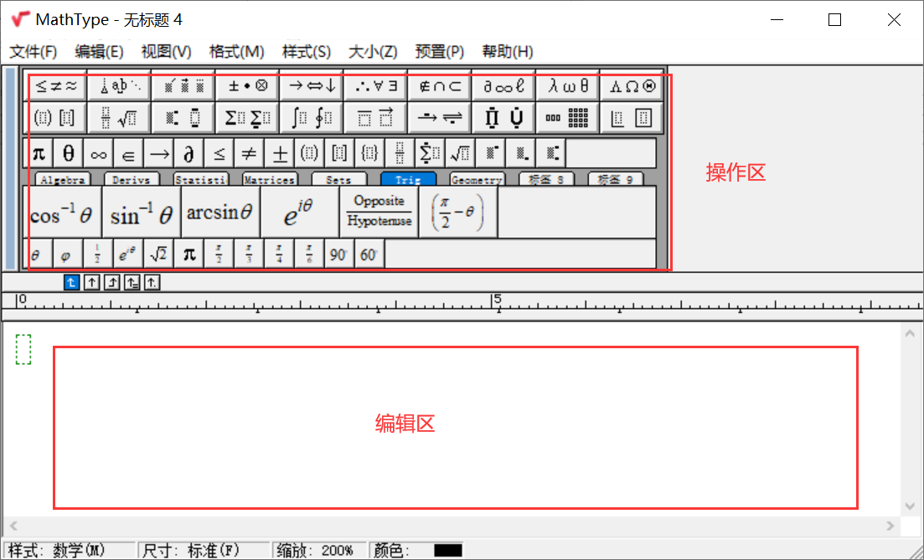This screenshot has height=560, width=924.
Task: Open the miscellaneous symbols palette (∂∞ℓ)
Action: 503,86
